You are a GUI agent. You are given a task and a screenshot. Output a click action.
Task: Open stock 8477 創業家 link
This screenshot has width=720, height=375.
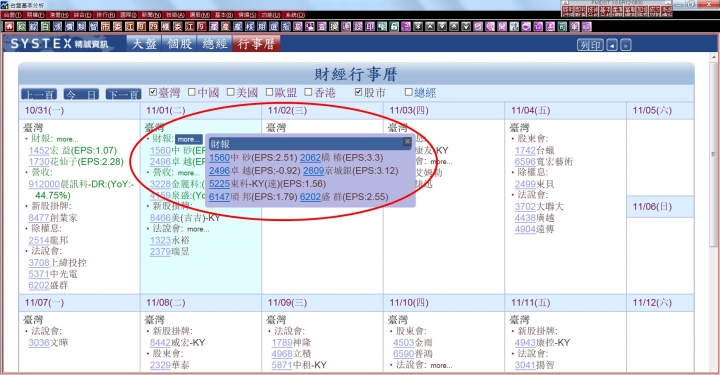click(x=39, y=218)
